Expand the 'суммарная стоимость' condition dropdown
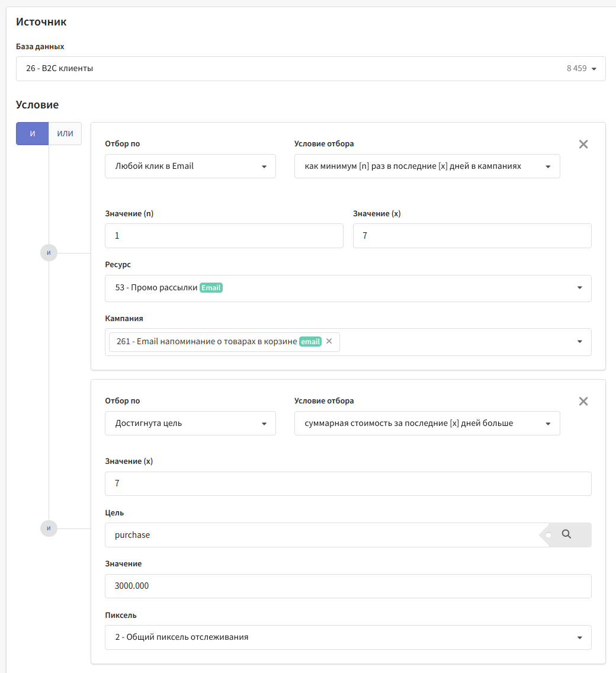This screenshot has width=616, height=673. click(x=426, y=424)
